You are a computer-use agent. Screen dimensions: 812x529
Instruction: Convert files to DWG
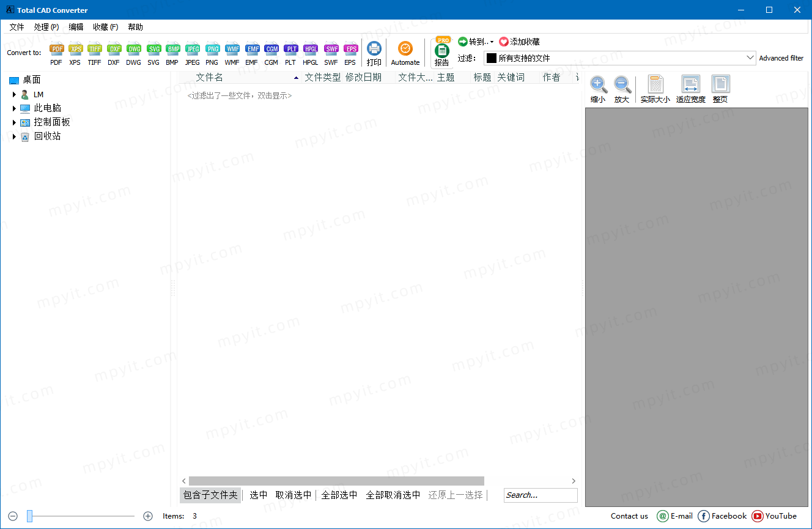click(x=134, y=54)
